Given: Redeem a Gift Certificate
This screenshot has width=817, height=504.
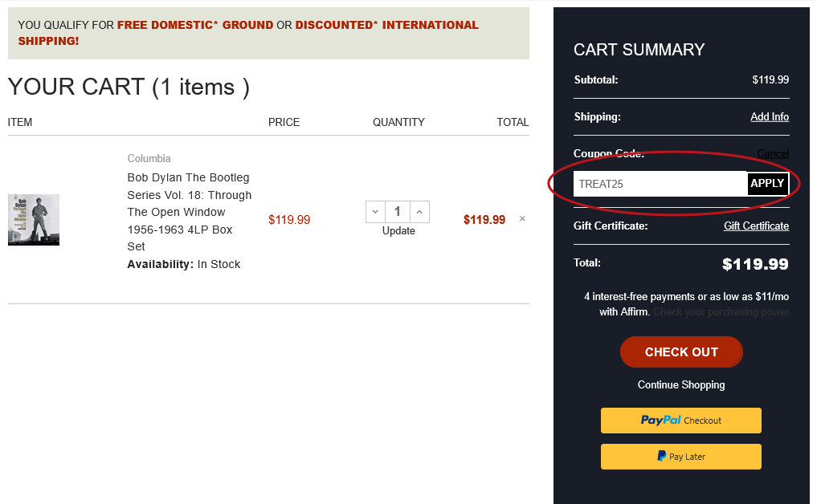Looking at the screenshot, I should click(756, 226).
